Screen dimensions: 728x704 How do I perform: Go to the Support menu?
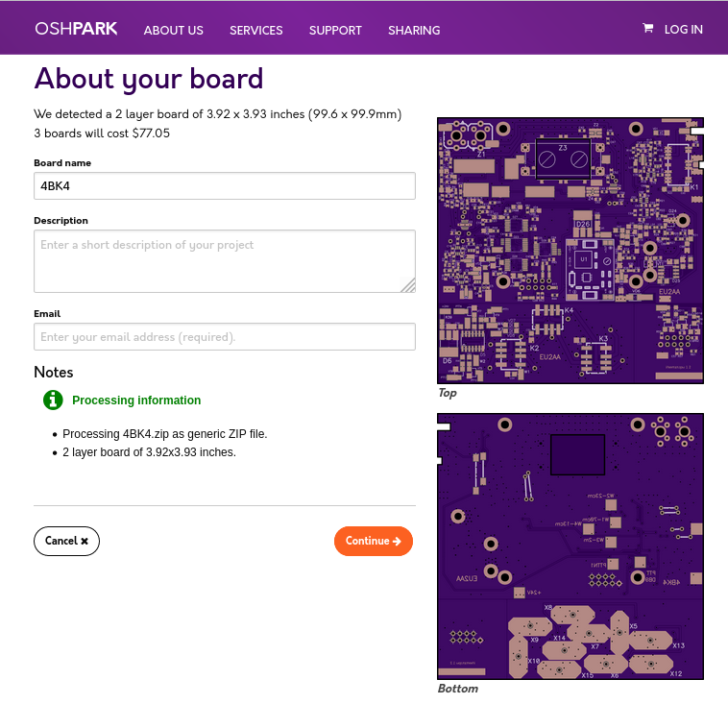[335, 30]
